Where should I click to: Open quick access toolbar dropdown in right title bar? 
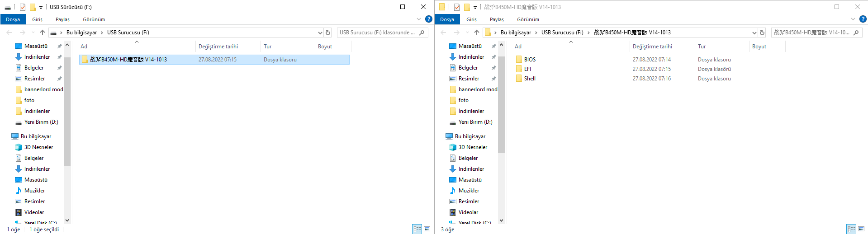pyautogui.click(x=475, y=7)
